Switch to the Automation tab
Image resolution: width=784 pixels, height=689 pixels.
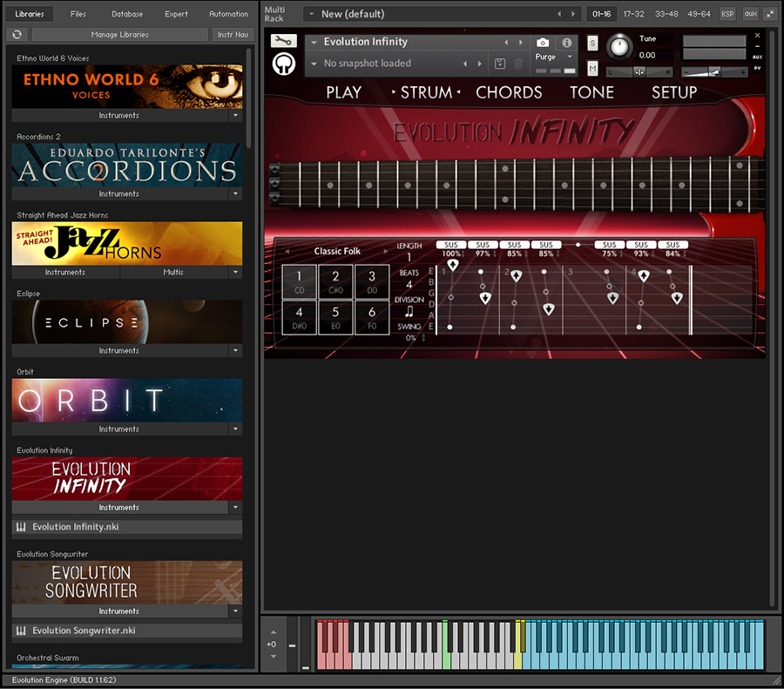pyautogui.click(x=228, y=14)
